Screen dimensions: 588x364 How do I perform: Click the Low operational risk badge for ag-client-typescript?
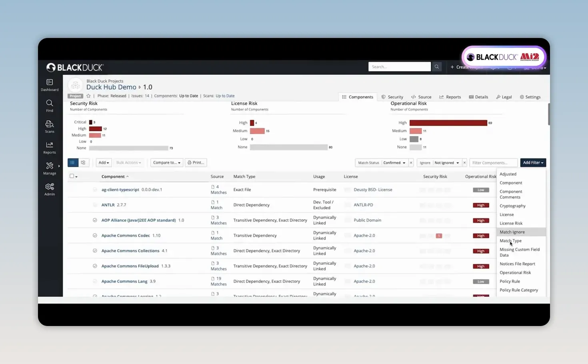click(481, 190)
